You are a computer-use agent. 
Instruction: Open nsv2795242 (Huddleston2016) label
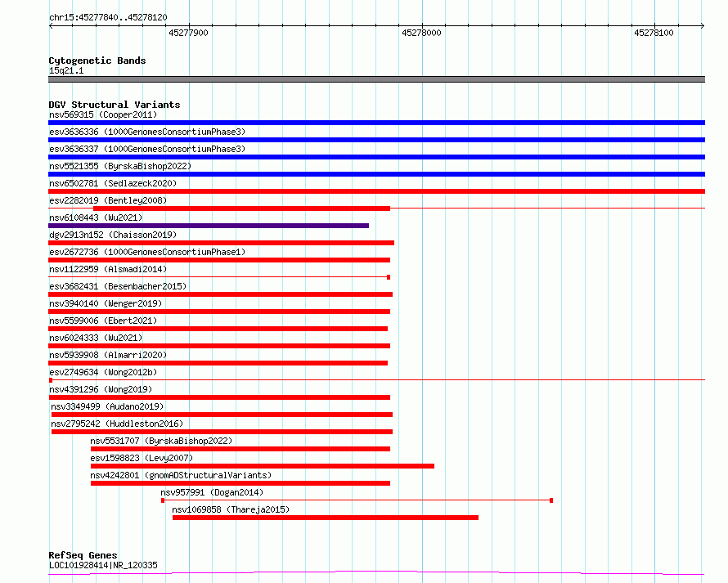(x=117, y=424)
